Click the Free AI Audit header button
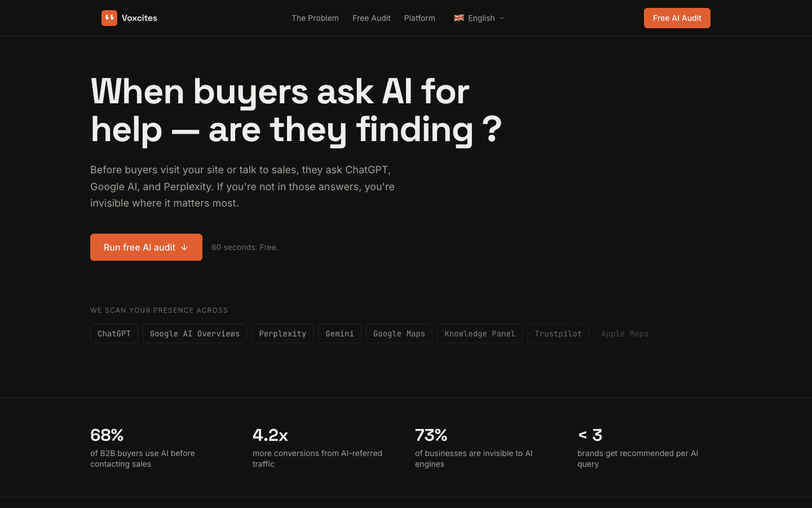The width and height of the screenshot is (812, 508). (x=677, y=18)
